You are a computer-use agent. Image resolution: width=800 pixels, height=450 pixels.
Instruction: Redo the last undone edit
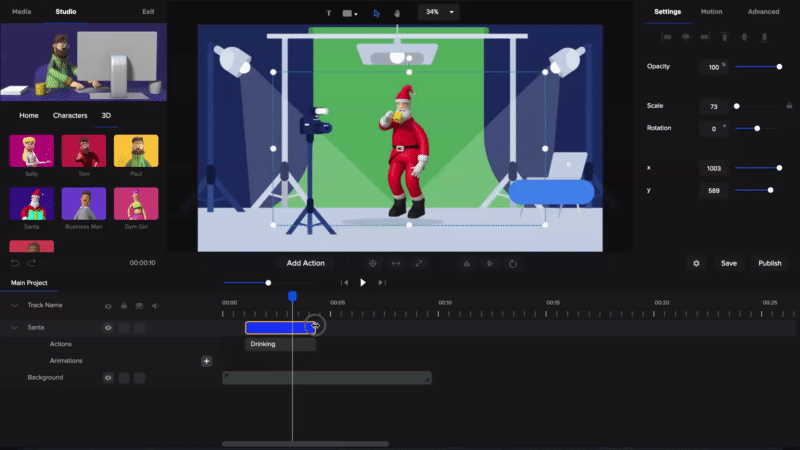(32, 263)
